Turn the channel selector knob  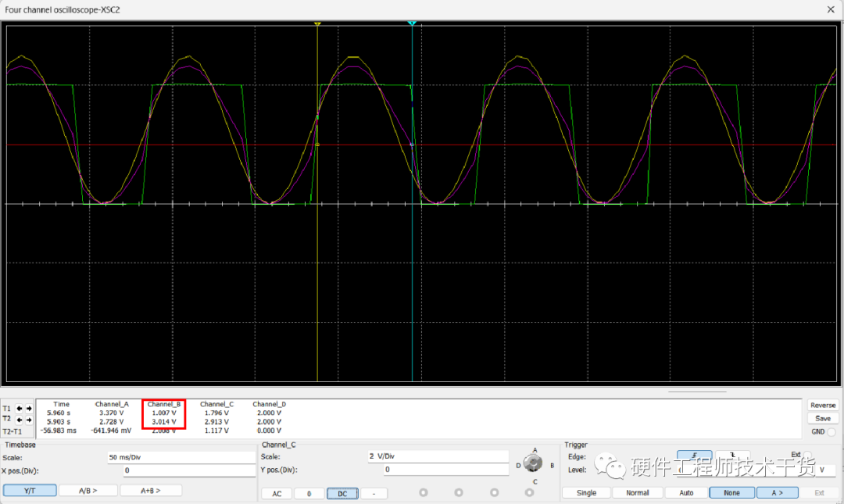533,463
